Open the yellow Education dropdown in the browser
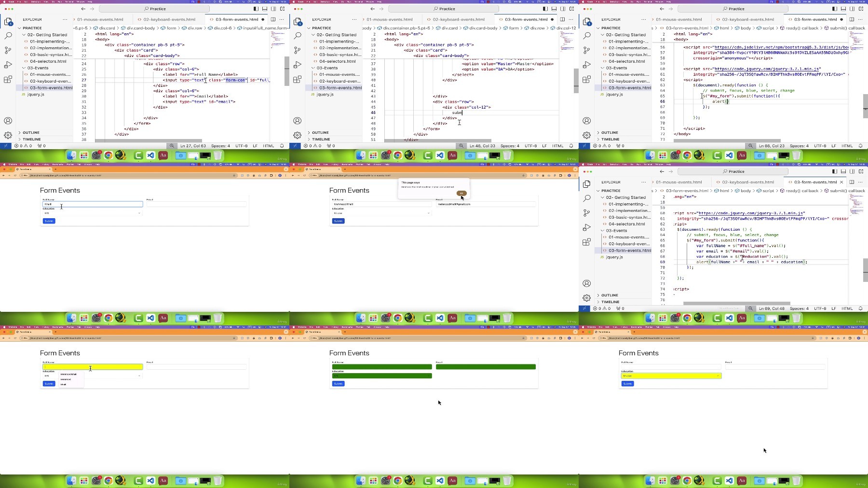This screenshot has height=488, width=868. pos(671,376)
